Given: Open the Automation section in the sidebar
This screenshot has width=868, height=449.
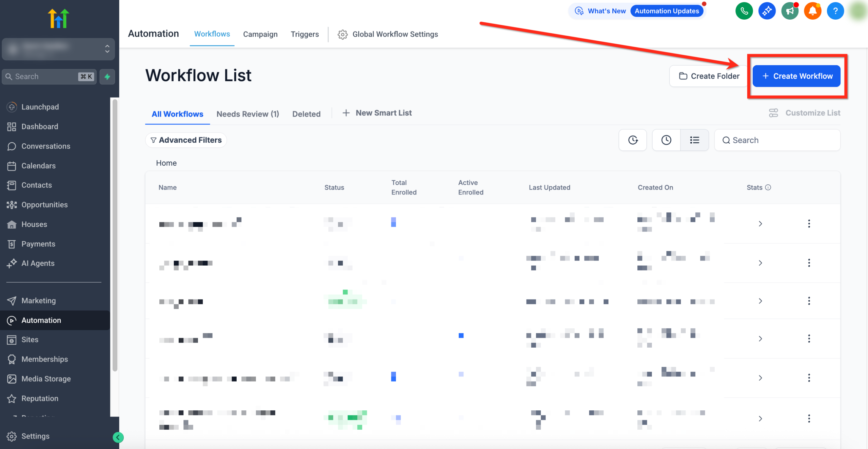Looking at the screenshot, I should [x=41, y=320].
